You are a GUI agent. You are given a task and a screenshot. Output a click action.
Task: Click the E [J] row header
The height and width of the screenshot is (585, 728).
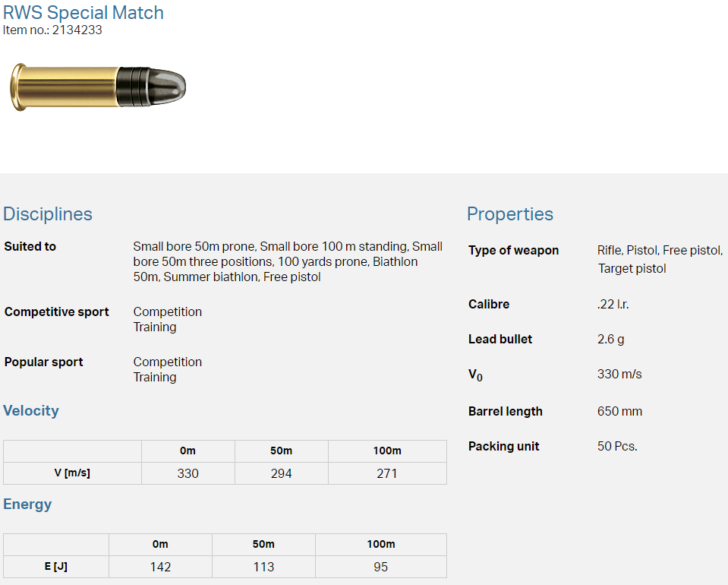pyautogui.click(x=56, y=567)
